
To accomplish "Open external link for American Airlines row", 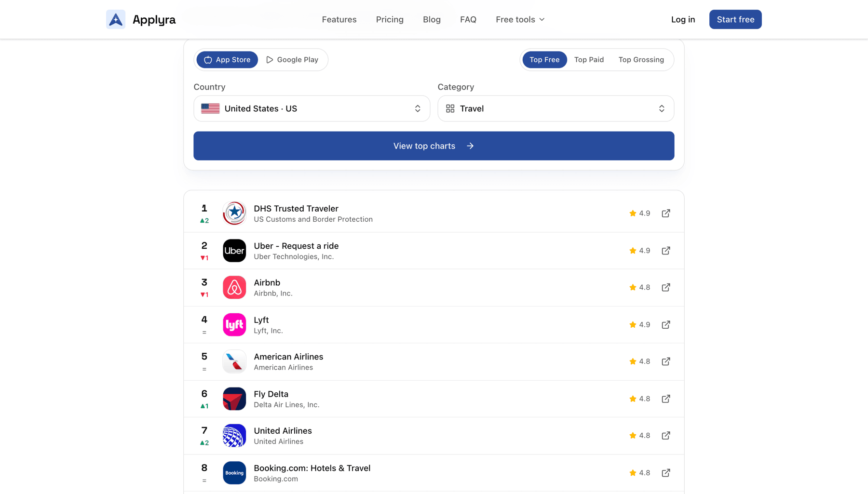I will [x=666, y=361].
